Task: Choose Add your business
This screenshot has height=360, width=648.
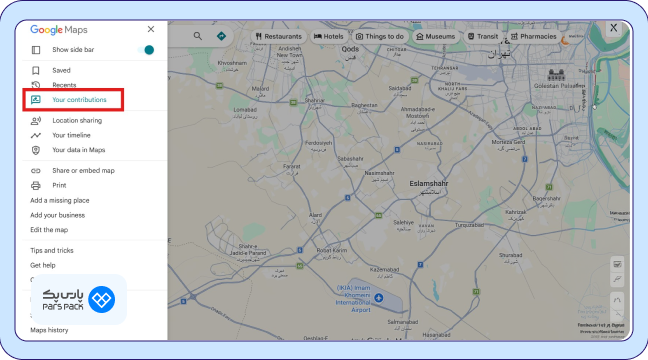Action: 57,215
